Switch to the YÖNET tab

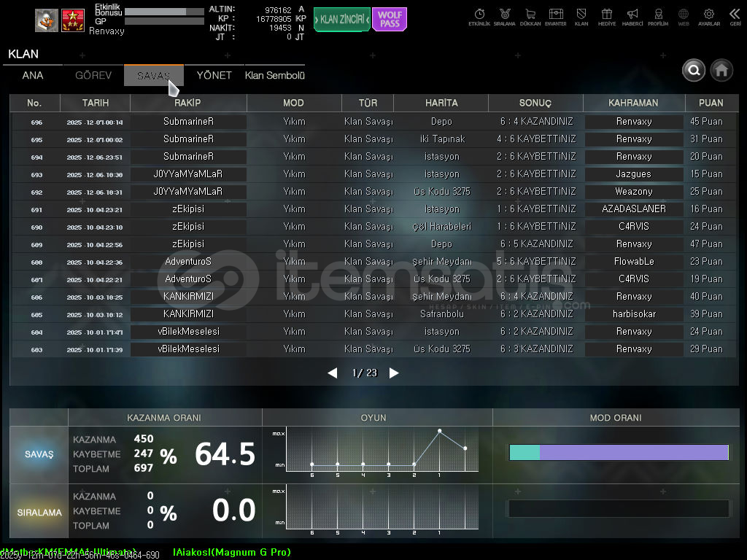pyautogui.click(x=214, y=76)
